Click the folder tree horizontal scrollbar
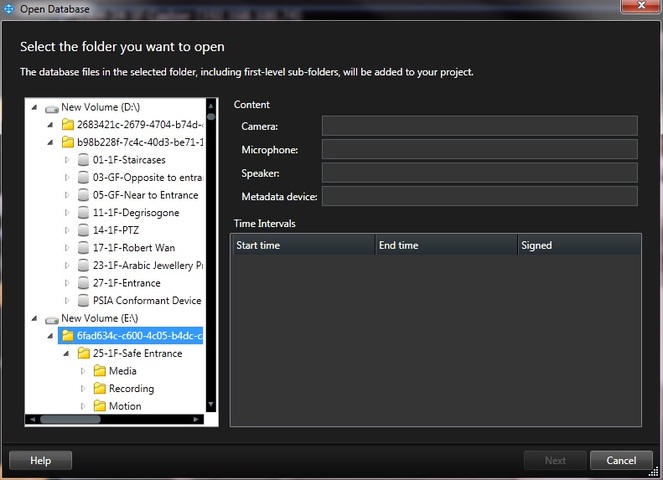 click(100, 420)
